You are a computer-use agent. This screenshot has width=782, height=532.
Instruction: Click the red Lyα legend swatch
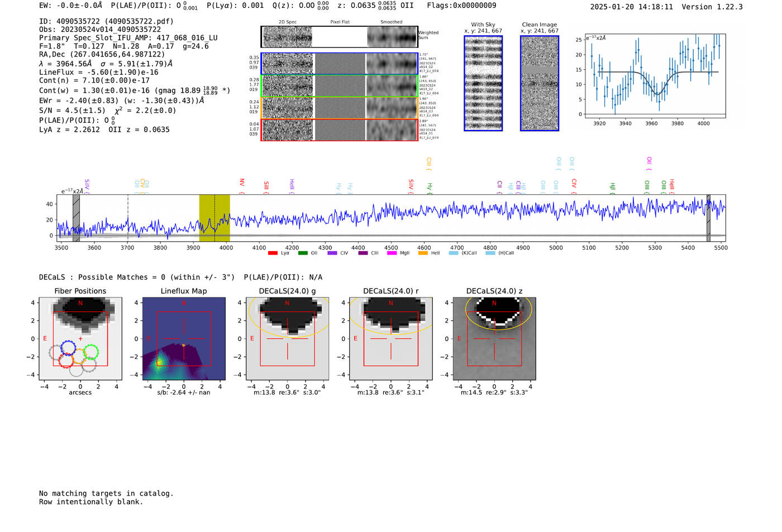point(273,253)
